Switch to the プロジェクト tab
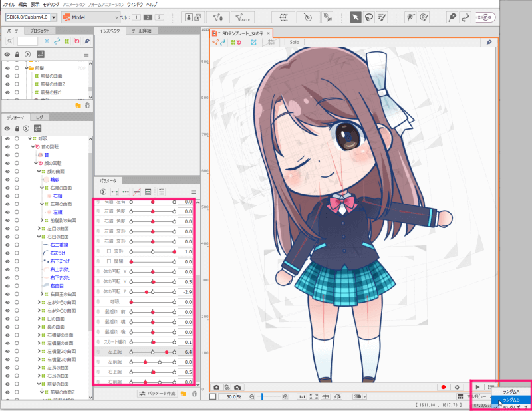Viewport: 532px width, 411px height. point(39,31)
